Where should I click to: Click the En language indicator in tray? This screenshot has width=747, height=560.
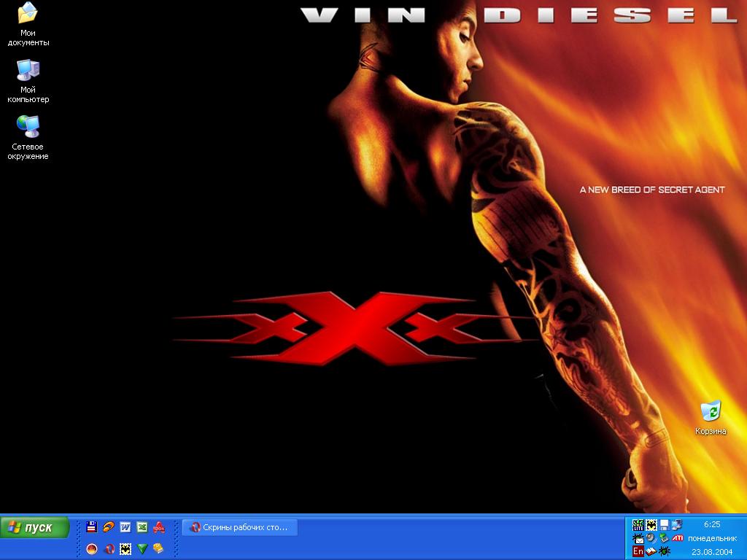pyautogui.click(x=638, y=551)
